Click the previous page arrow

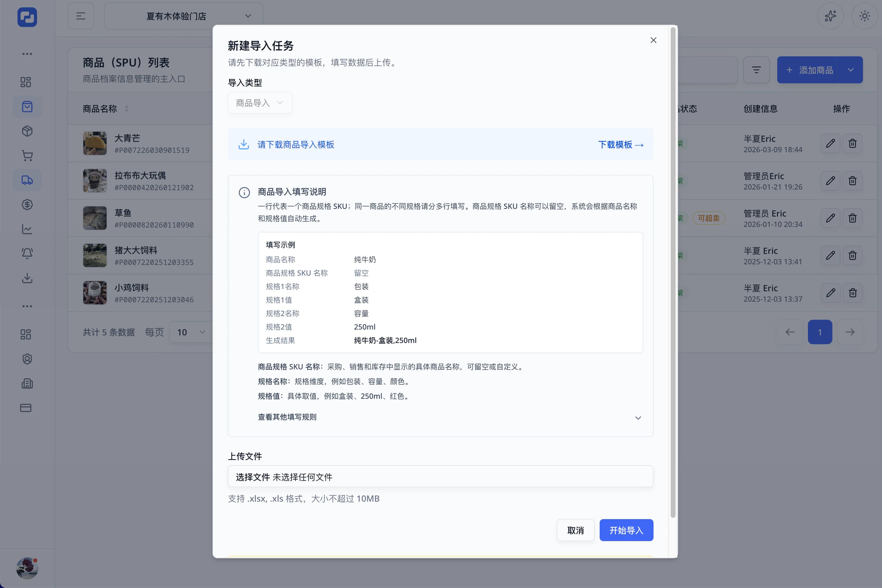point(790,332)
